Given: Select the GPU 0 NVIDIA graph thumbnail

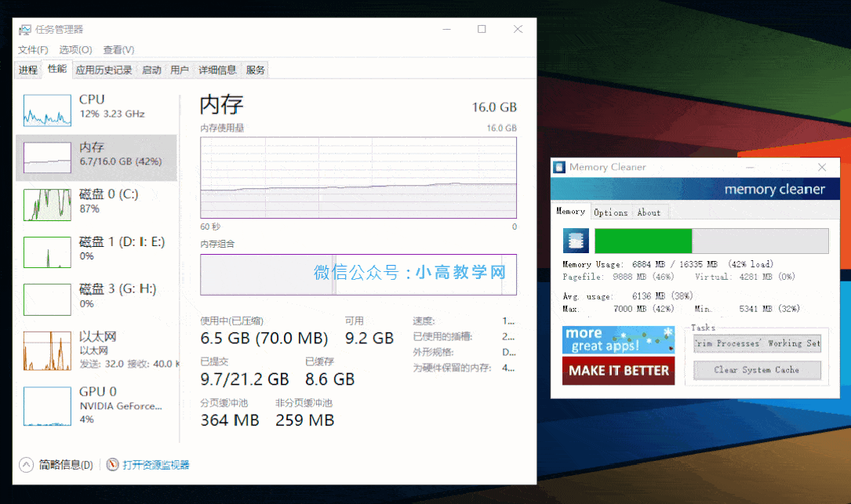Looking at the screenshot, I should [x=46, y=404].
